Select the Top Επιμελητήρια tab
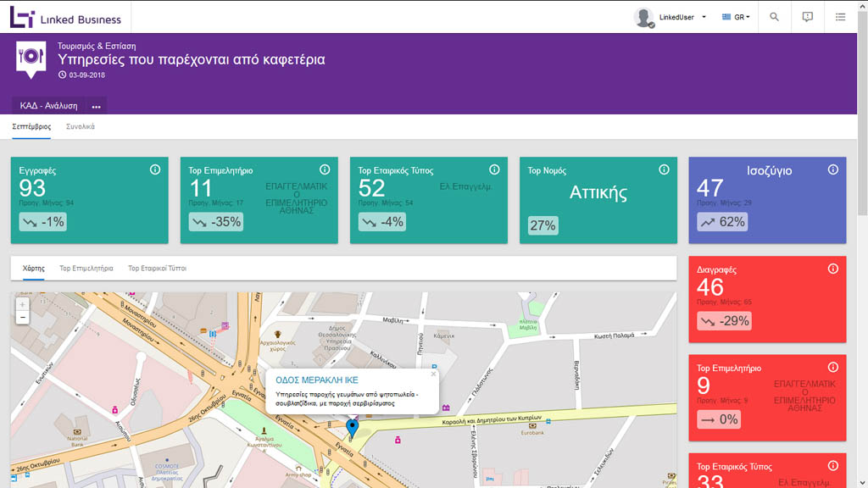 click(86, 269)
